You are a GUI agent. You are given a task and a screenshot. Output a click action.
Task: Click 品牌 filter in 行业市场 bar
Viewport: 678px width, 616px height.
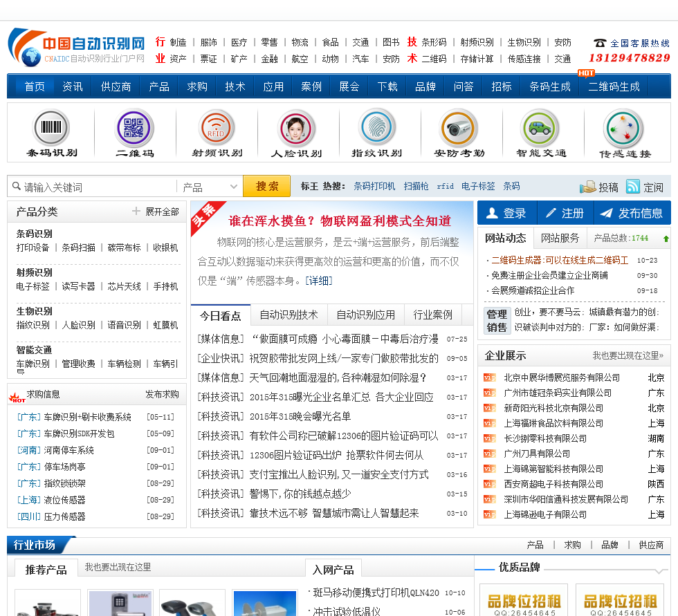click(x=610, y=545)
